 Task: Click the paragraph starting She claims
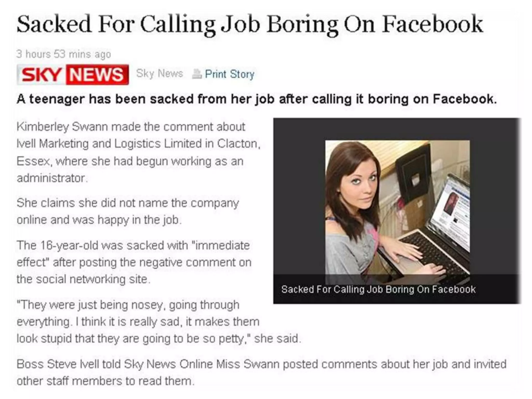128,211
